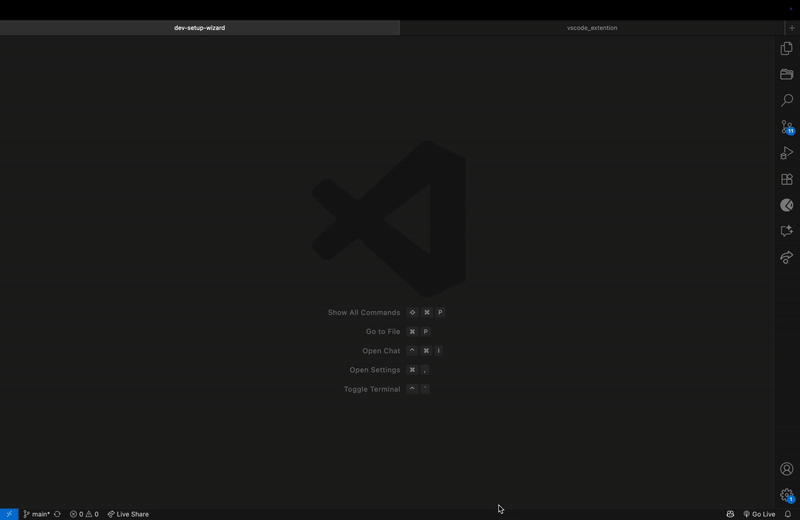
Task: Open Source Control with 11 changes badge
Action: 787,127
